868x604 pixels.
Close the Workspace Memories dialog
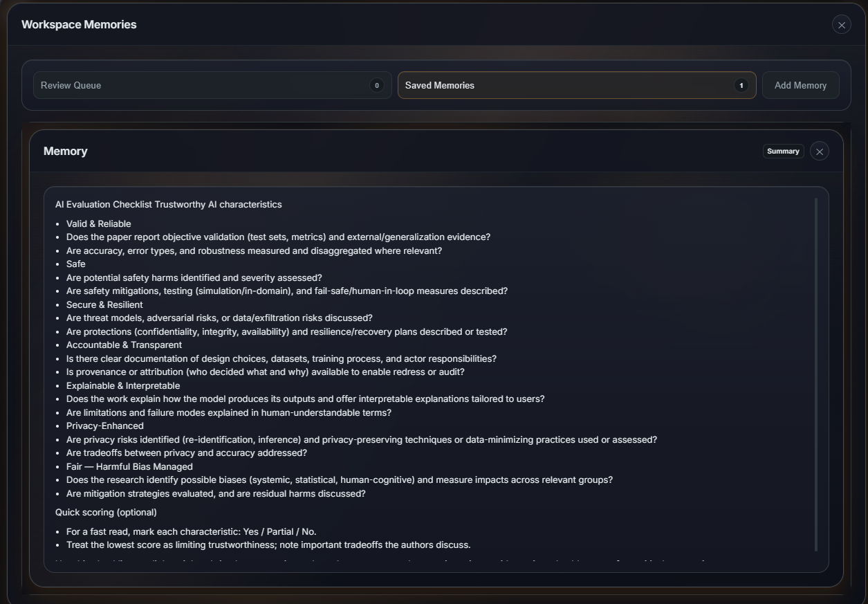coord(841,25)
